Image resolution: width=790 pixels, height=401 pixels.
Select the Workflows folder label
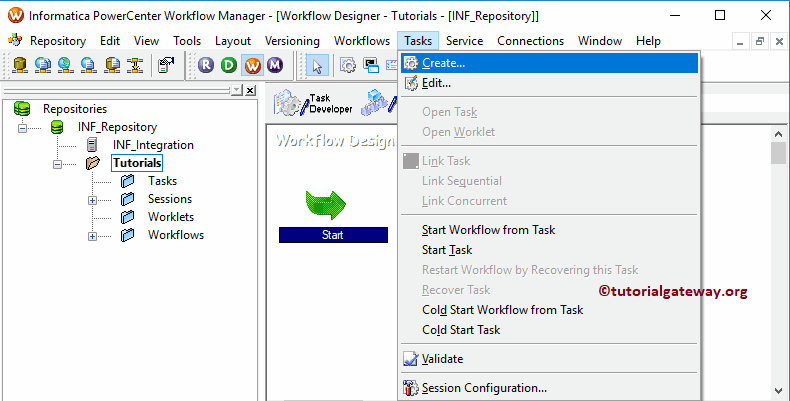[x=176, y=235]
